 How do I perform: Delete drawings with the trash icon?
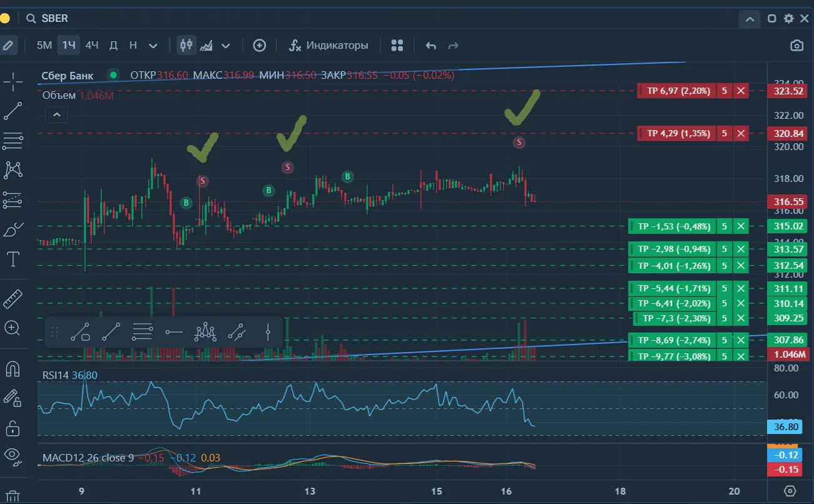[13, 496]
